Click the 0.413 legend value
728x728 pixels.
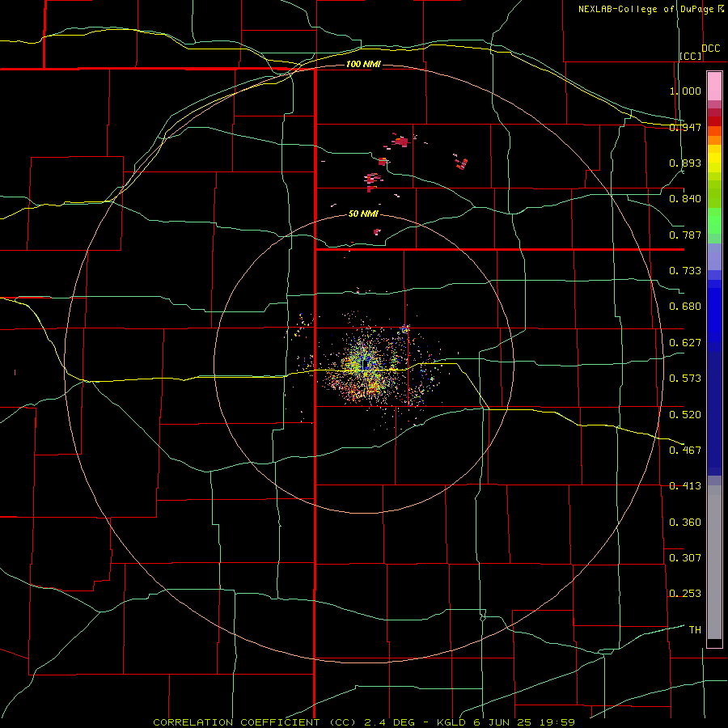click(685, 486)
